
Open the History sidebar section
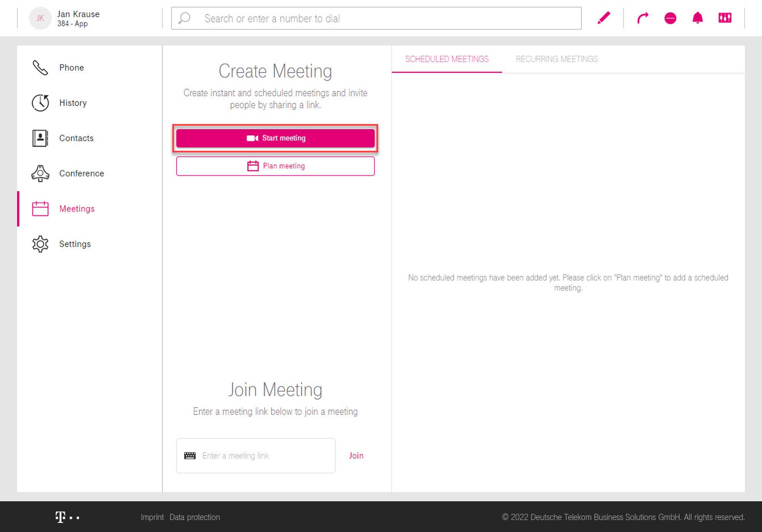point(73,103)
